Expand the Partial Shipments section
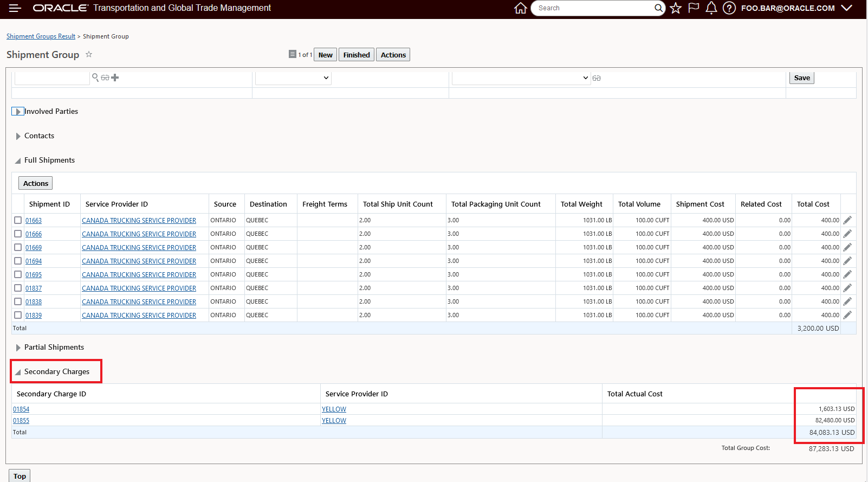 [x=18, y=348]
